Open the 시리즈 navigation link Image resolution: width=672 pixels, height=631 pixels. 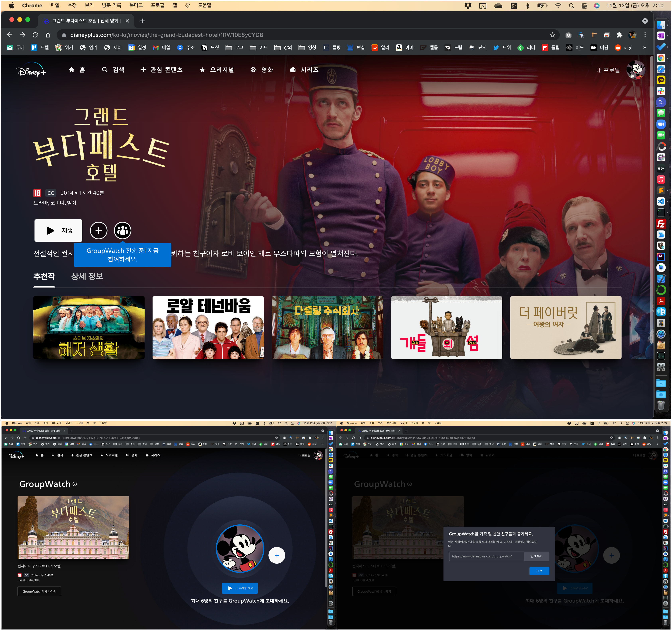tap(304, 70)
